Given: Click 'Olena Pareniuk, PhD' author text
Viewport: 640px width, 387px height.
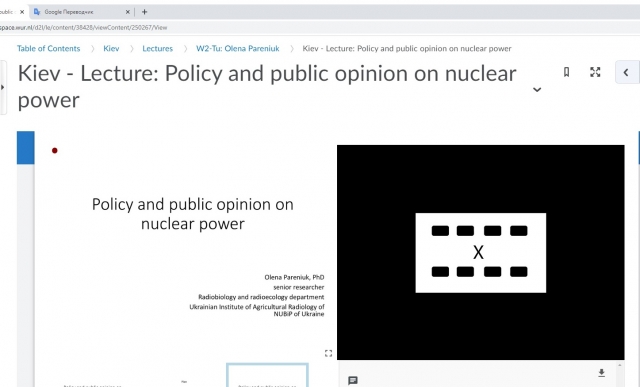Looking at the screenshot, I should click(x=294, y=277).
